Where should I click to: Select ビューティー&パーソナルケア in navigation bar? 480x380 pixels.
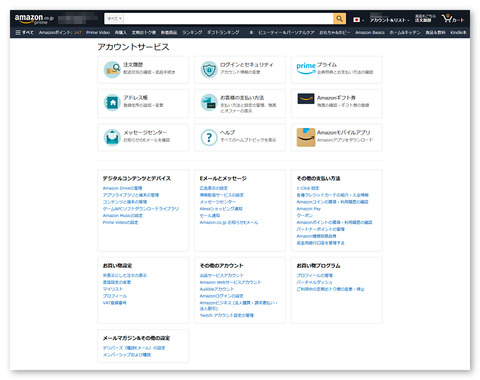point(286,32)
